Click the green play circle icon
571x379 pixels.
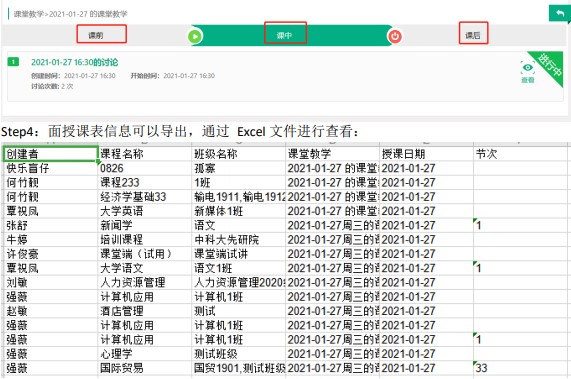195,36
